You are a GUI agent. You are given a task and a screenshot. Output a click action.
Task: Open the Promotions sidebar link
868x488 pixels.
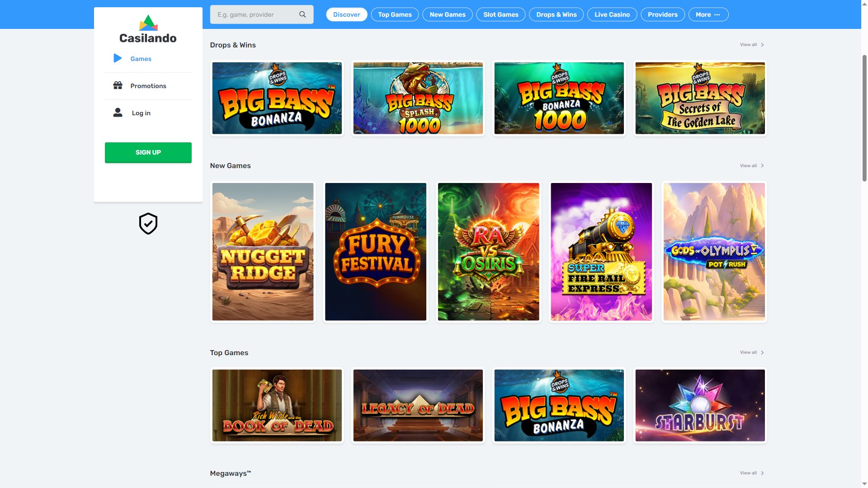pyautogui.click(x=148, y=86)
